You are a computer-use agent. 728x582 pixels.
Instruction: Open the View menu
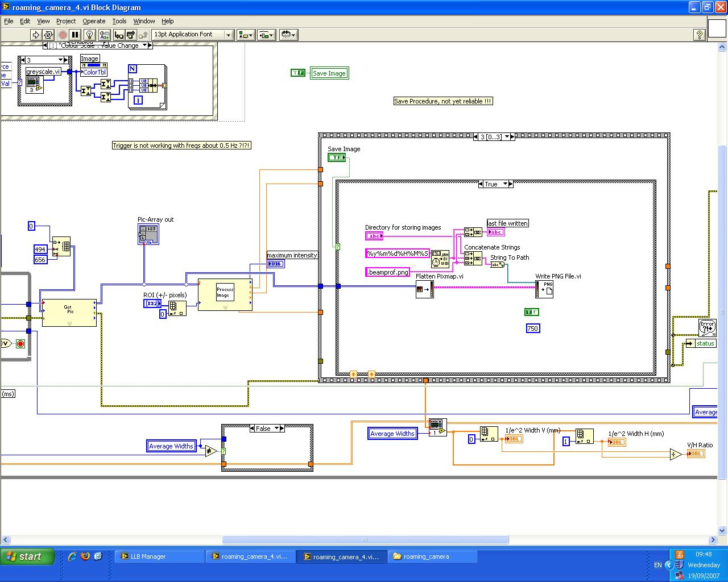point(43,21)
